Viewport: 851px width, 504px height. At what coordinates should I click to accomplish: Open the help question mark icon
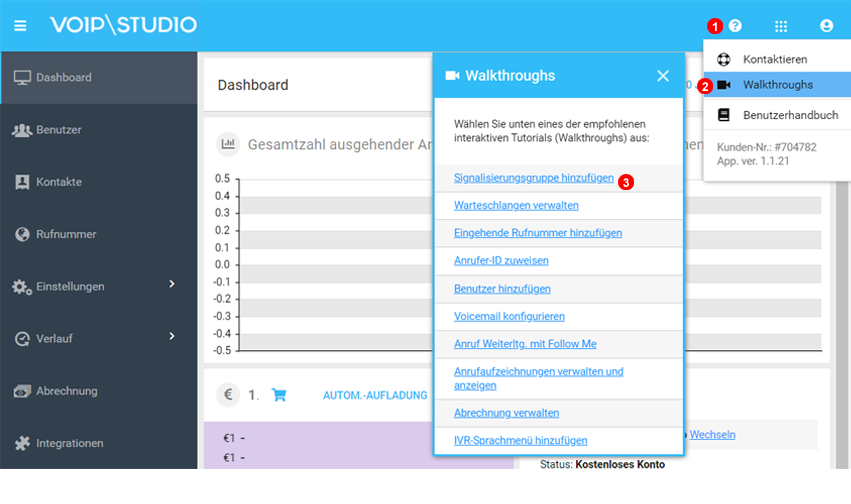click(x=735, y=26)
